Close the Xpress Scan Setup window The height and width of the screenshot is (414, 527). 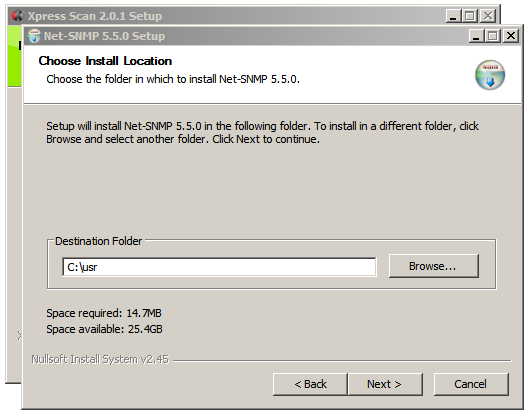(488, 16)
